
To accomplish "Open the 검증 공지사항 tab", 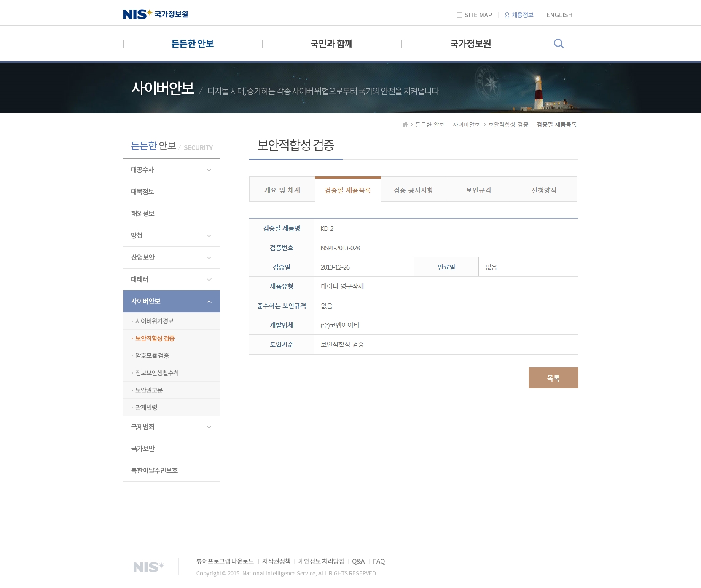I will [413, 190].
